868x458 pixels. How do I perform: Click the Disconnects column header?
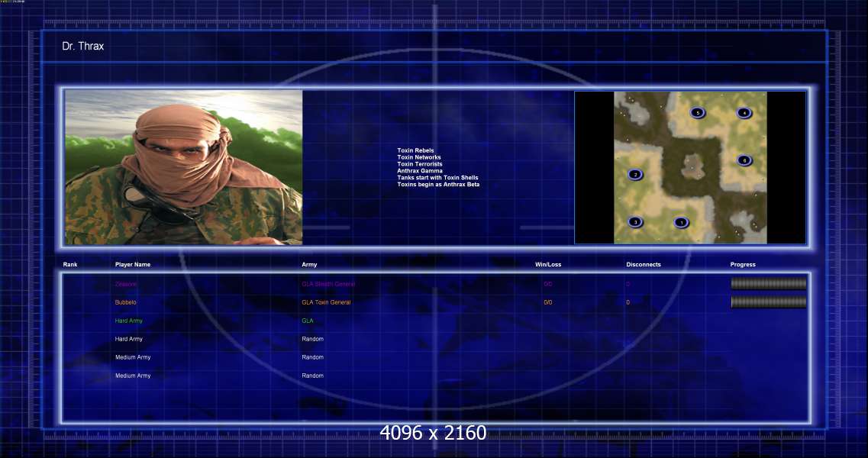tap(644, 265)
